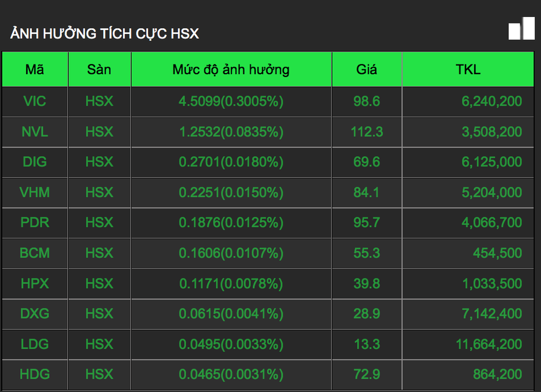Click the bar chart icon

521,28
